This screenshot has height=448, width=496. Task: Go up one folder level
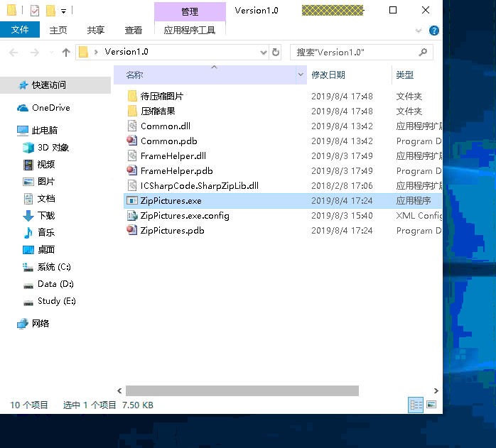click(x=66, y=52)
